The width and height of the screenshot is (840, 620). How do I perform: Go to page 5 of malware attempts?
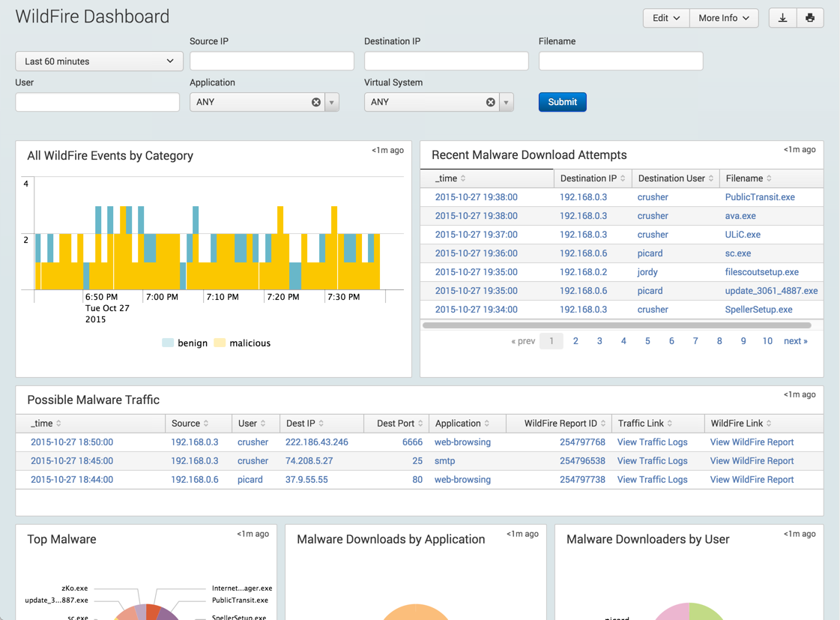(647, 341)
